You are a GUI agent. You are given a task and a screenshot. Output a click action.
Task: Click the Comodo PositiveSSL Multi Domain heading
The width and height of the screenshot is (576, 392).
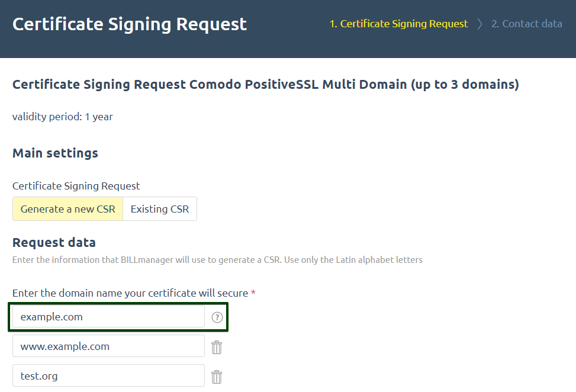pos(266,85)
